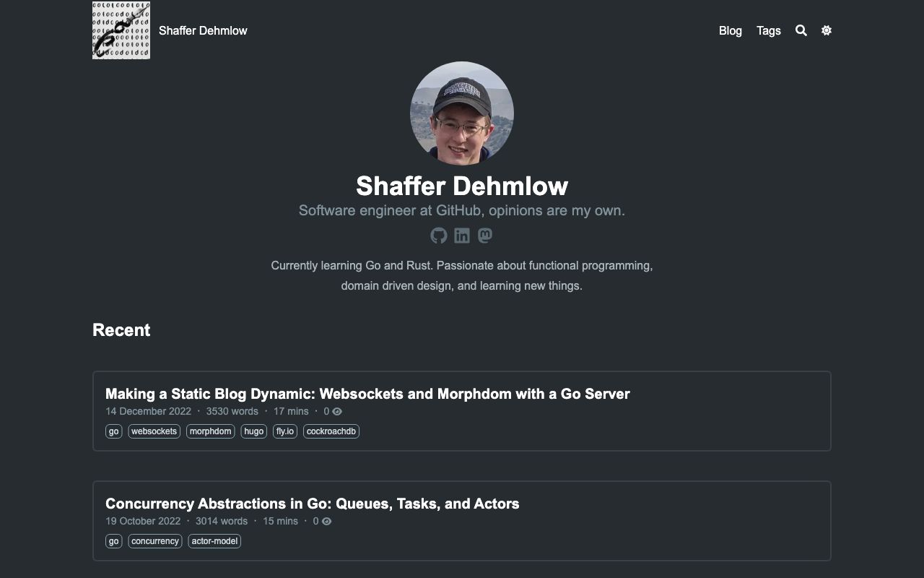The width and height of the screenshot is (924, 578).
Task: Open the Mastodon profile icon
Action: pyautogui.click(x=485, y=236)
